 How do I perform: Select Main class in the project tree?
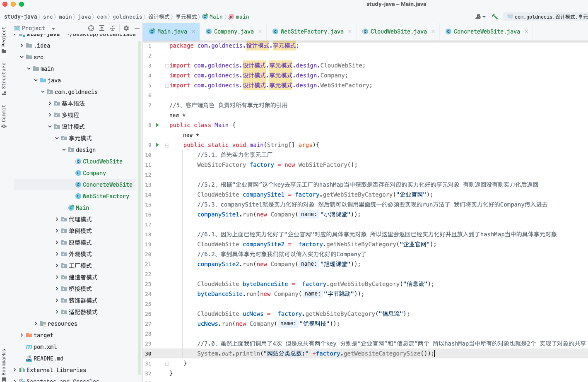(82, 208)
